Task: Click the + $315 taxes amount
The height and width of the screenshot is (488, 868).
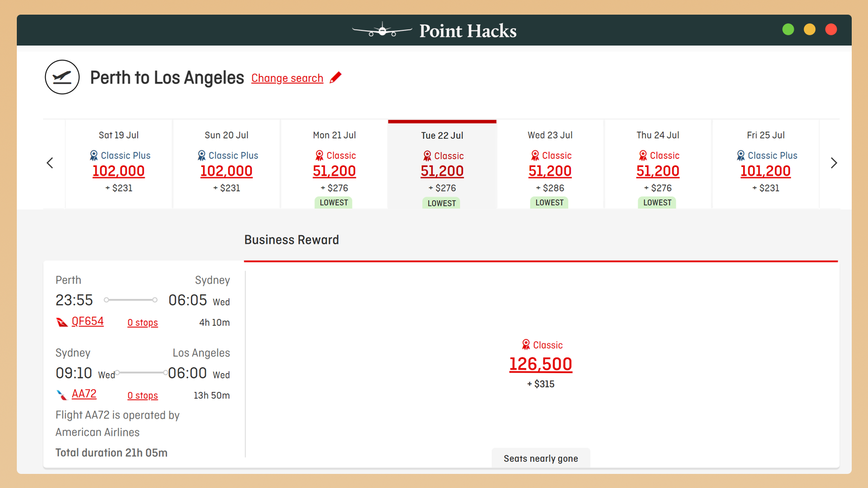Action: click(541, 384)
